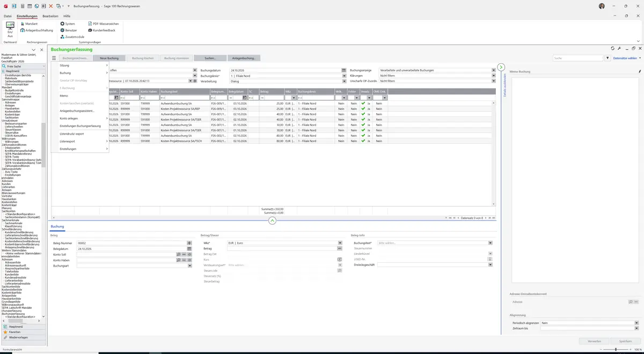The width and height of the screenshot is (644, 354).
Task: Toggle the Dashboard Ein/Aus icon
Action: [10, 29]
